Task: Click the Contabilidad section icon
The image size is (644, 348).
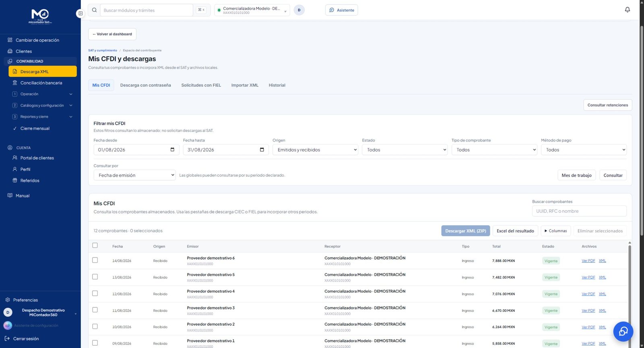Action: tap(10, 61)
